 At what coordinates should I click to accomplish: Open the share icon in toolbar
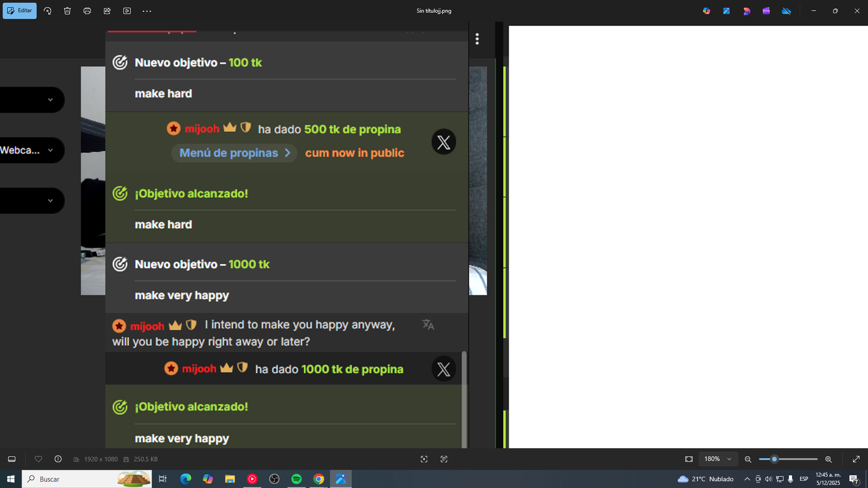(107, 11)
